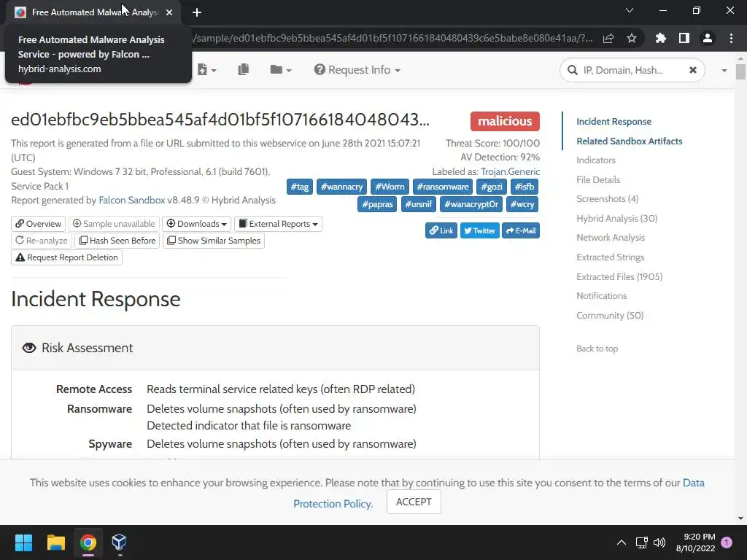Viewport: 747px width, 560px height.
Task: Open Screenshots (4) section
Action: [x=608, y=199]
